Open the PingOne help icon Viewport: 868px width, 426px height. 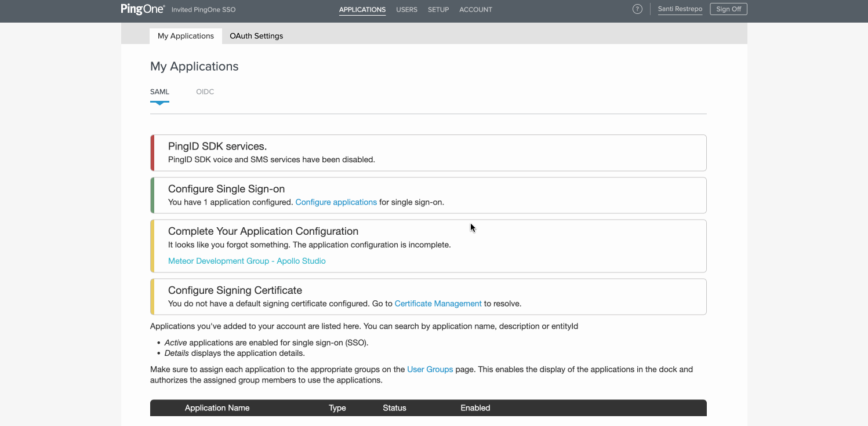(x=637, y=9)
